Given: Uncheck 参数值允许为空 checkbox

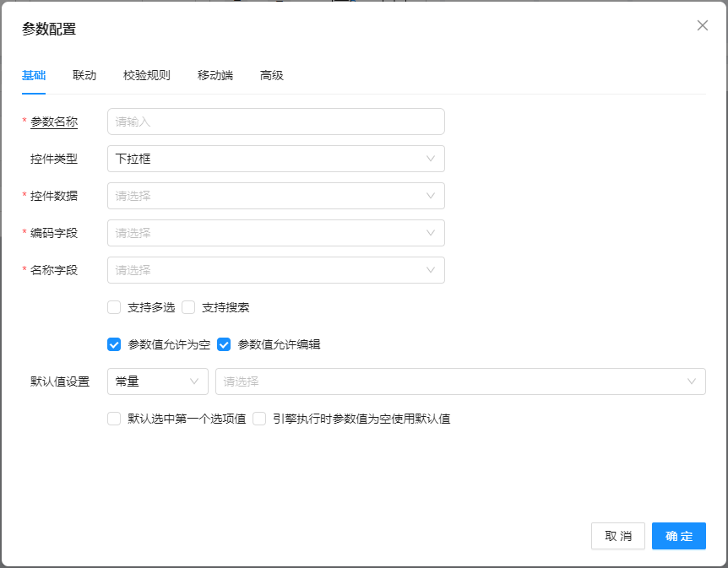Looking at the screenshot, I should tap(114, 344).
